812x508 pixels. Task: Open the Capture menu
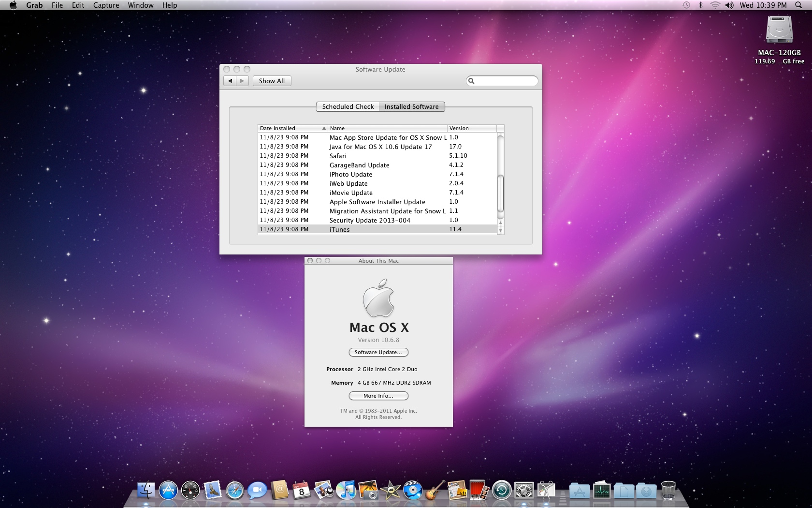click(106, 5)
